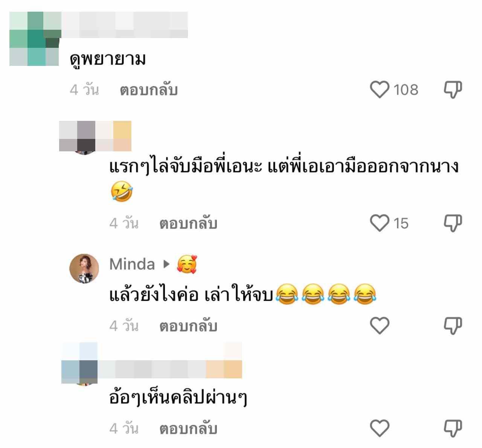Reply to the "ดูพยายาม" comment
Image resolution: width=482 pixels, height=448 pixels.
pos(149,90)
